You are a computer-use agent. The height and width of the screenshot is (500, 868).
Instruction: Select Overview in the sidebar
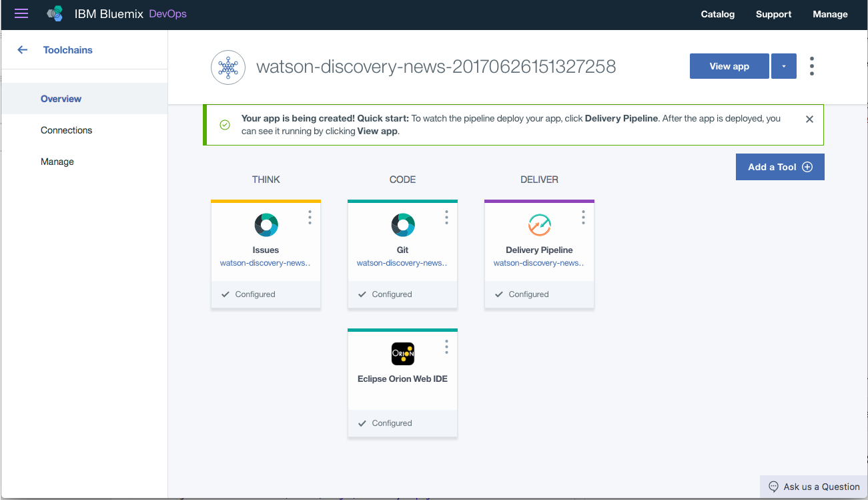[x=84, y=99]
